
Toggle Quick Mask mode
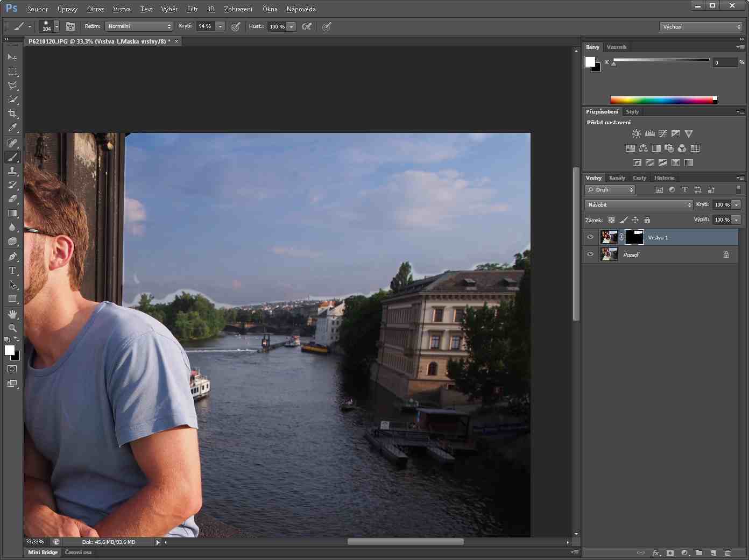tap(12, 369)
